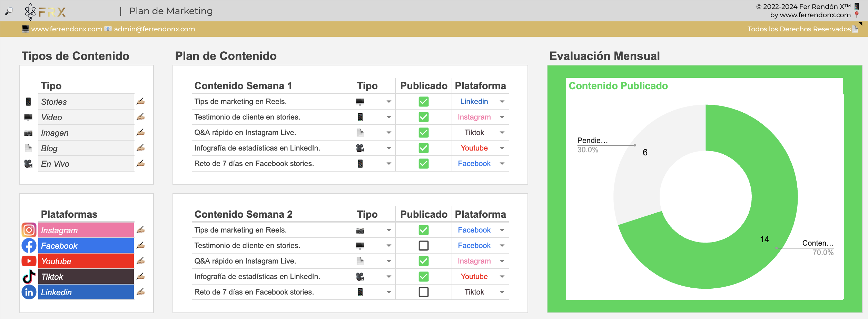Image resolution: width=868 pixels, height=319 pixels.
Task: Click the edit pencil beside En Vivo
Action: click(140, 163)
